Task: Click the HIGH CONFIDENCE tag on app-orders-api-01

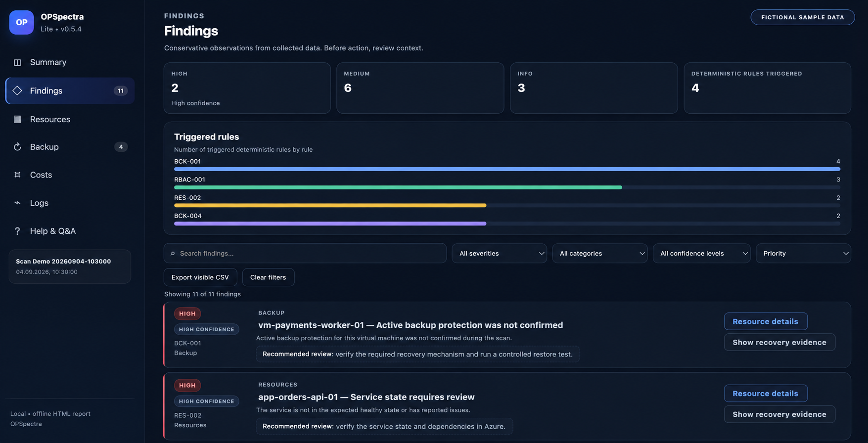Action: tap(207, 401)
